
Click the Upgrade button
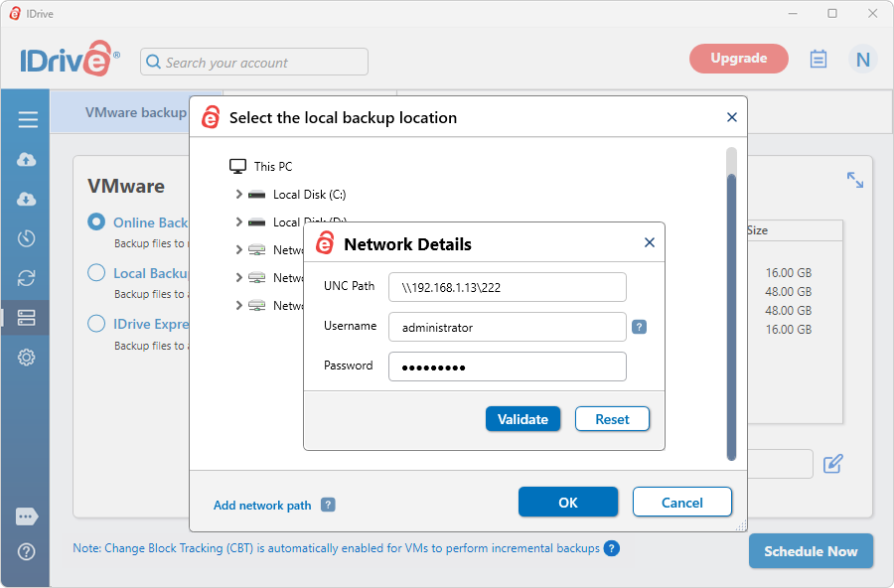click(739, 59)
